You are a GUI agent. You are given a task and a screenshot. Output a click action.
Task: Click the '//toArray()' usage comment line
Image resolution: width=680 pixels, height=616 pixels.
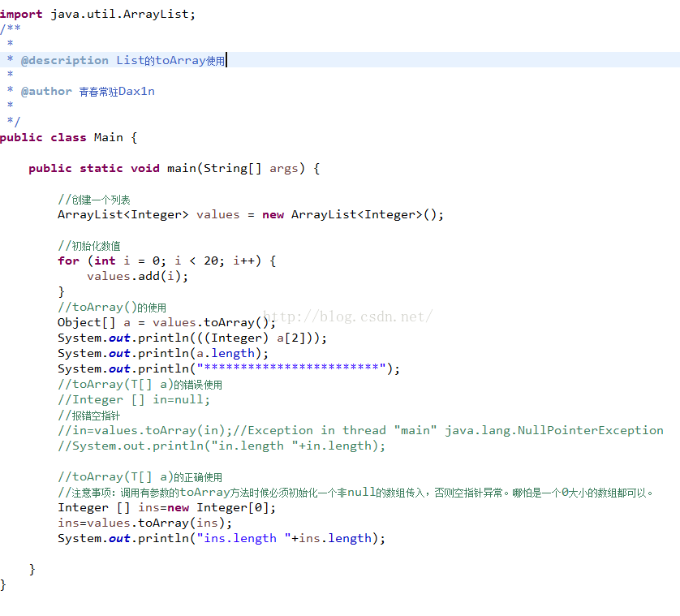coord(112,307)
